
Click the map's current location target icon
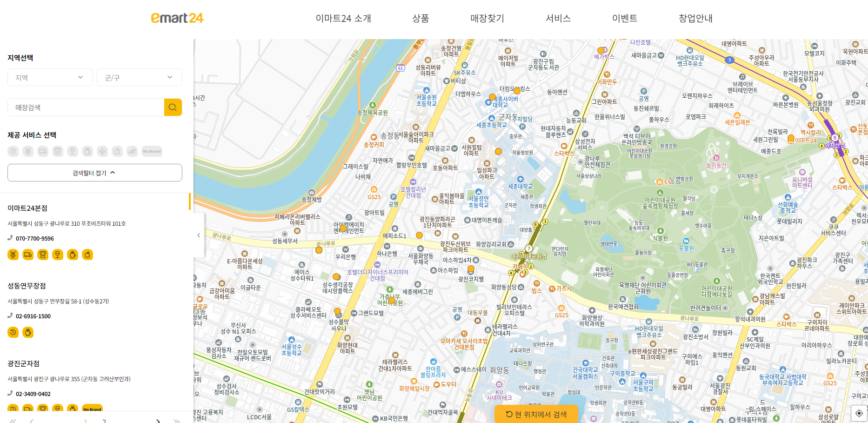[x=859, y=413]
